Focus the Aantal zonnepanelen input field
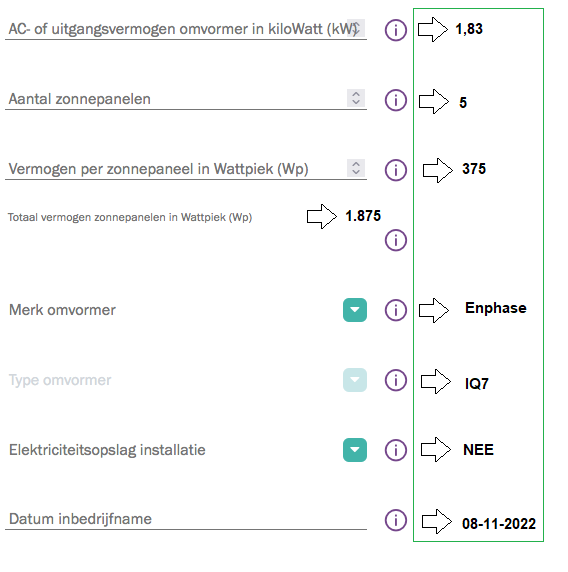The height and width of the screenshot is (572, 568). pos(186,99)
